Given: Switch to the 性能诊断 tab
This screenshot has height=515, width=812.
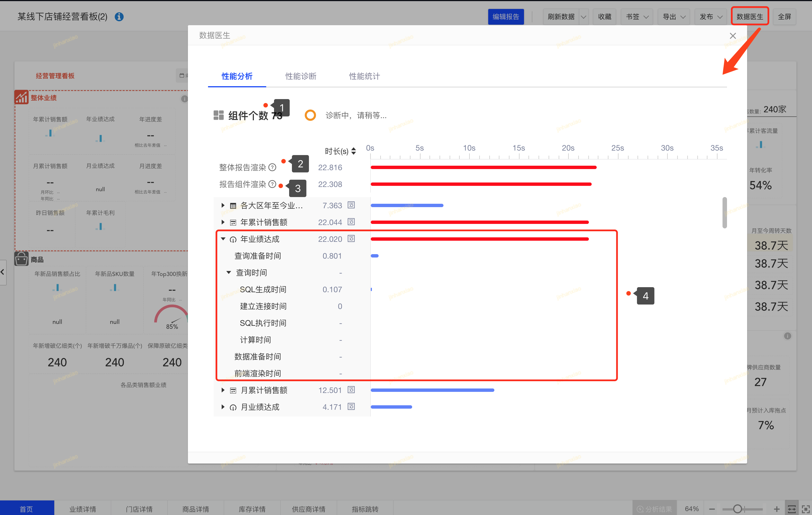Looking at the screenshot, I should (x=301, y=76).
